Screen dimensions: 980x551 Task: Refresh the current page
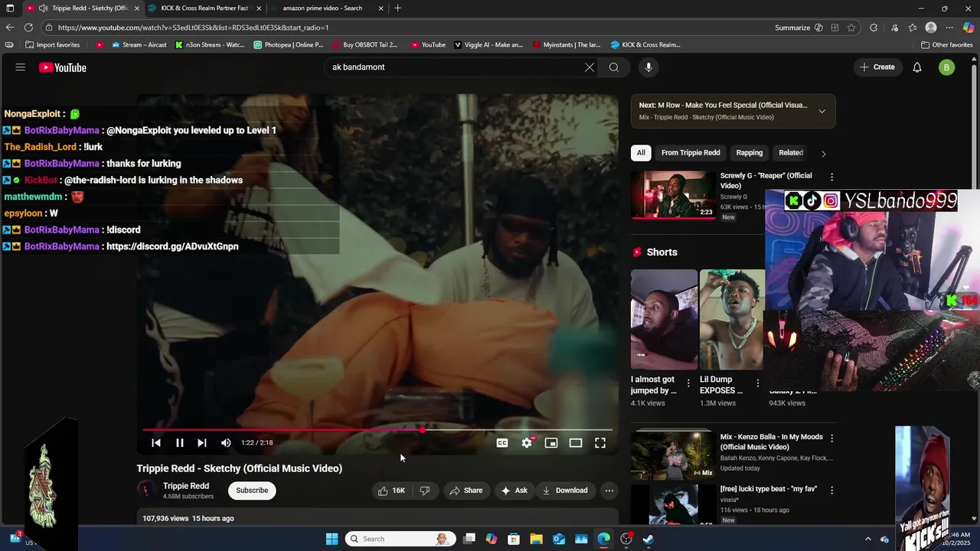click(x=28, y=28)
